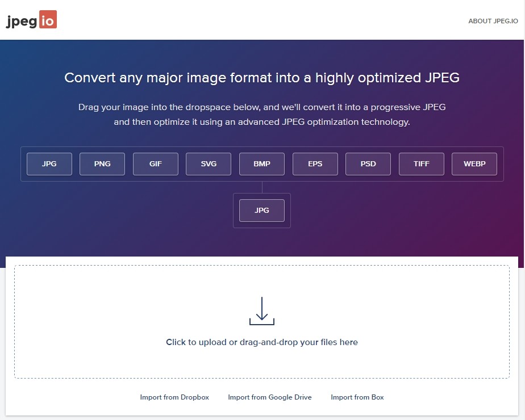Image resolution: width=525 pixels, height=420 pixels.
Task: Choose the SVG input format
Action: click(x=209, y=164)
